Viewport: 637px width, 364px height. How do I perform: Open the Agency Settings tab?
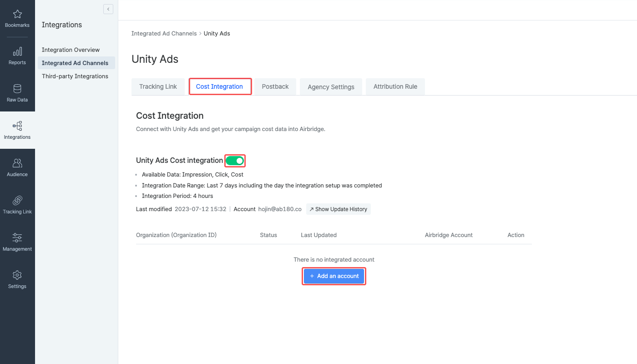331,86
